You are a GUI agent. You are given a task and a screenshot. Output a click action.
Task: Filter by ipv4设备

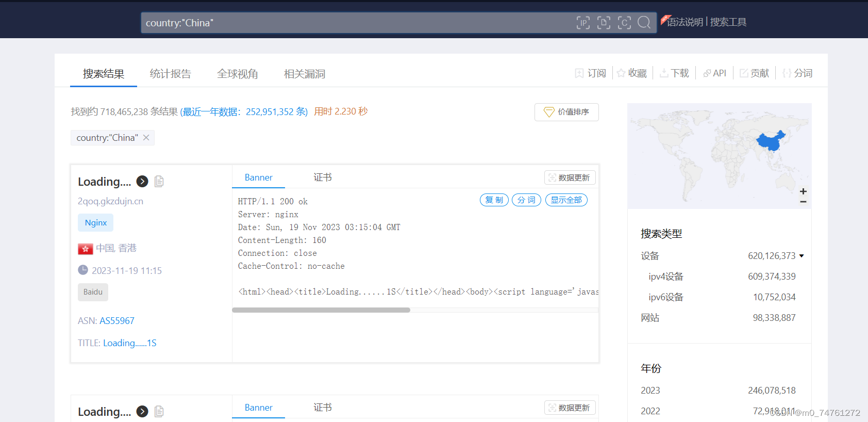(666, 277)
